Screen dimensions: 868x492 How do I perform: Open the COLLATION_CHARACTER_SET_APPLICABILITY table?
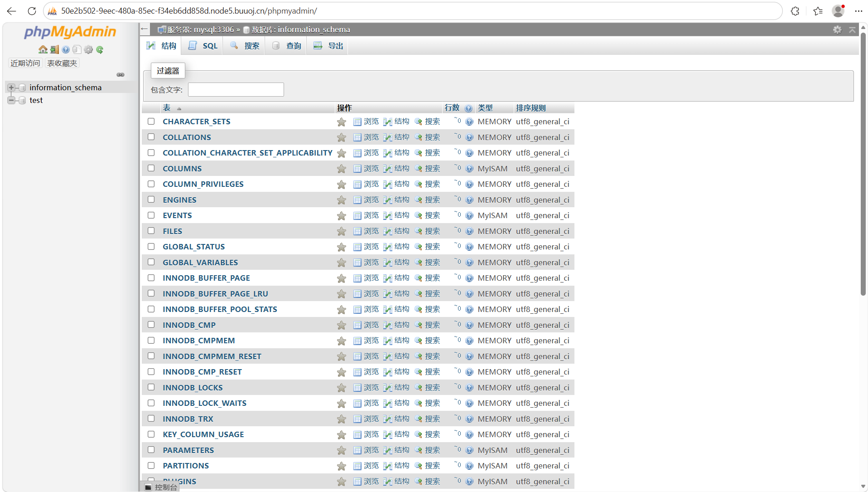click(247, 153)
